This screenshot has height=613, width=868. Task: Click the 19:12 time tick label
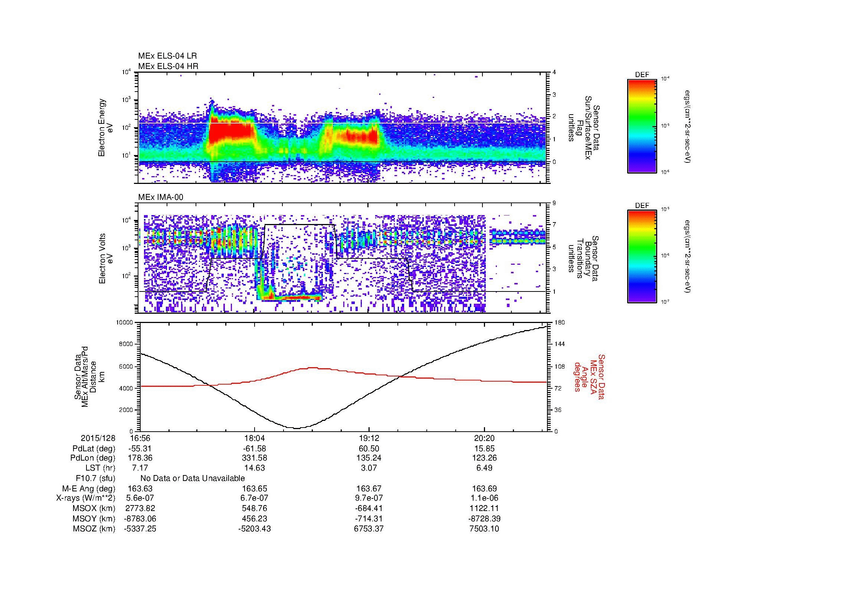(x=369, y=438)
